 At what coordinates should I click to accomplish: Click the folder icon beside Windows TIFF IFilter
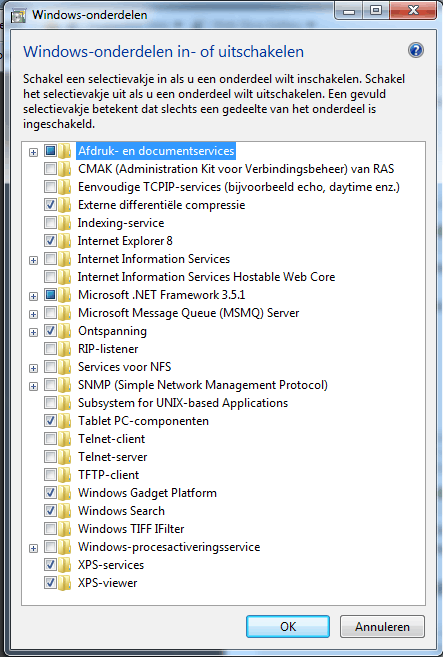point(64,529)
